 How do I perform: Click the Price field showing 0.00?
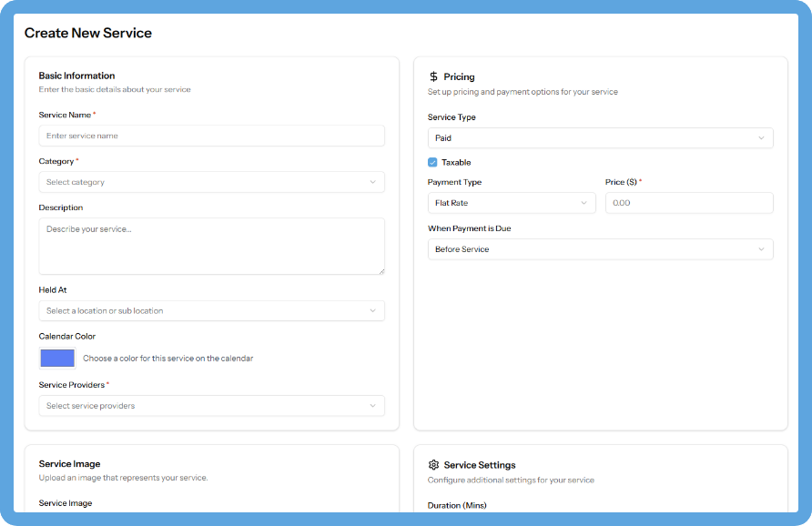688,202
